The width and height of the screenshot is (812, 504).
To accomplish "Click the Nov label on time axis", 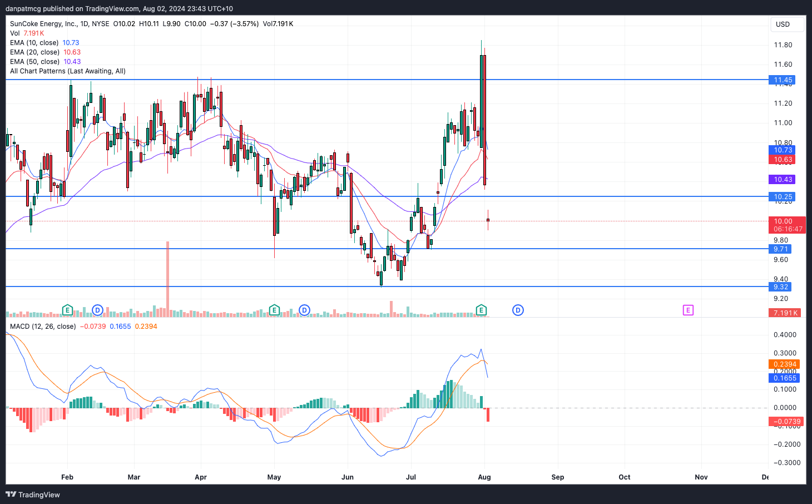I will click(701, 477).
